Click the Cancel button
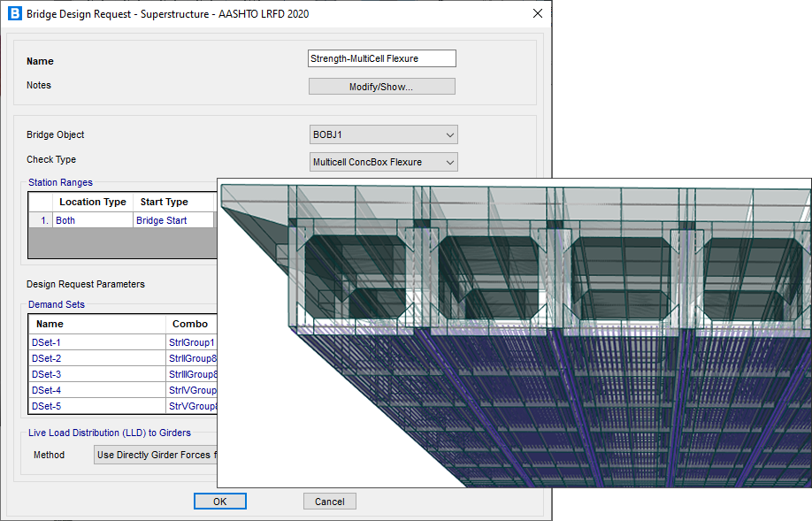 329,502
